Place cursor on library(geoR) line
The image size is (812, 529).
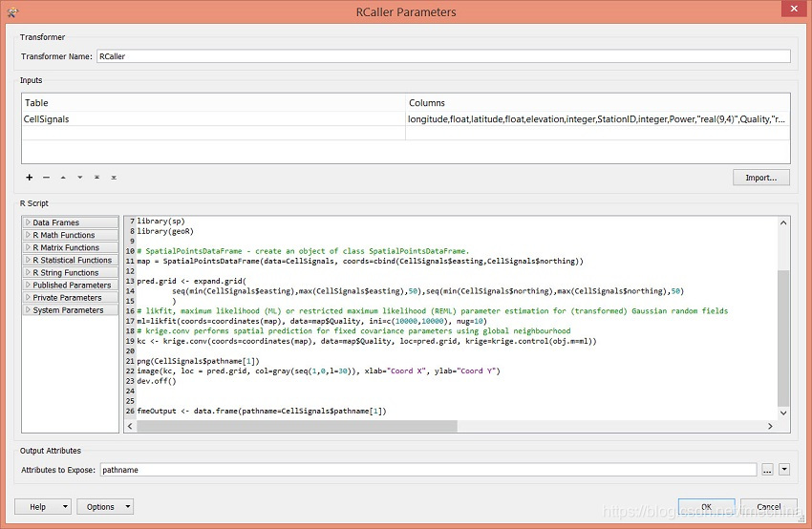click(165, 231)
